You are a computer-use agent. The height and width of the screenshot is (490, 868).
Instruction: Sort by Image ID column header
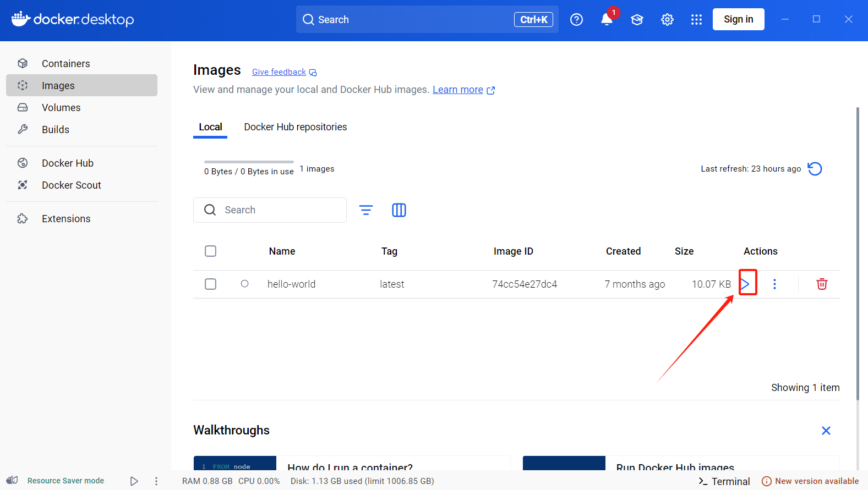(514, 251)
